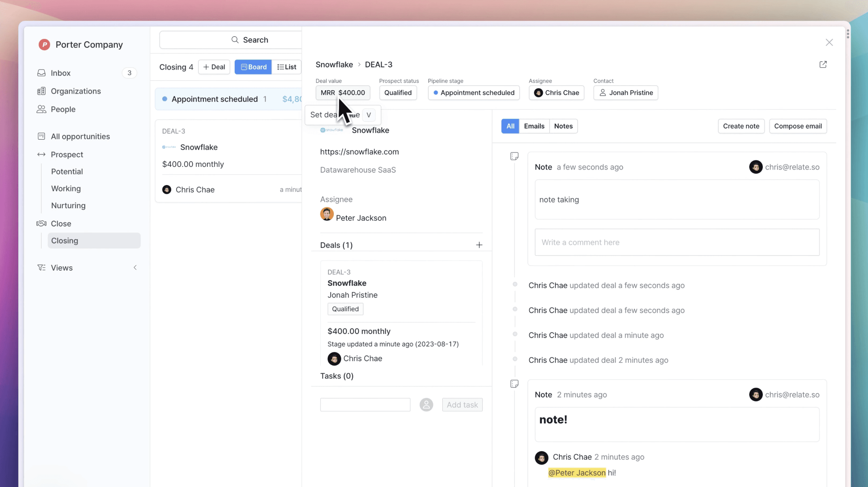Switch to the Emails tab
Image resolution: width=868 pixels, height=487 pixels.
534,126
